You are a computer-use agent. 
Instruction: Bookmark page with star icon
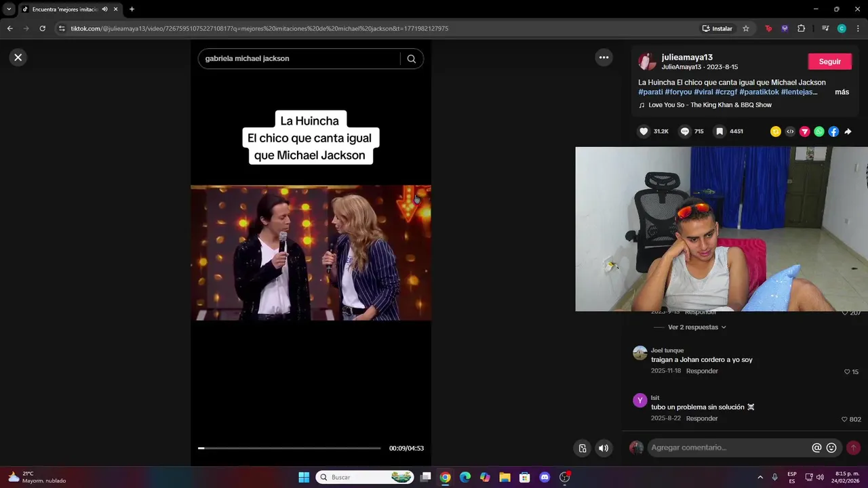(x=746, y=28)
